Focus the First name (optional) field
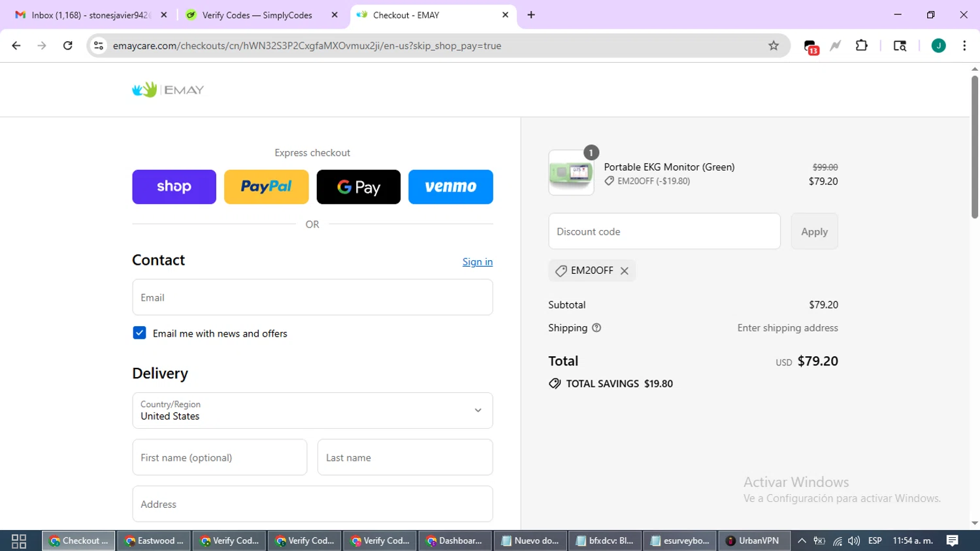 [220, 458]
